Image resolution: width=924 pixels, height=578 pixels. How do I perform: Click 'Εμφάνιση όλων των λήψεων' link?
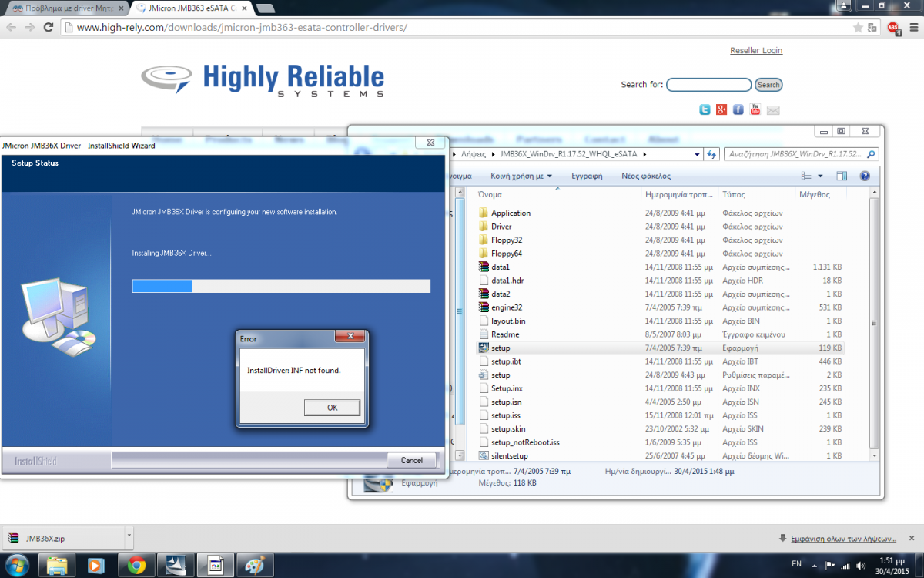(843, 538)
